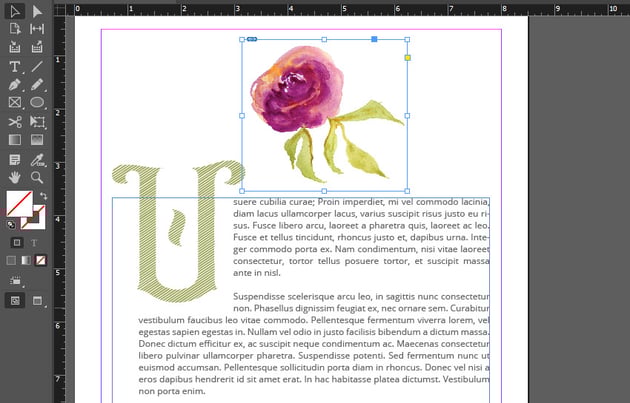Select the Direct Selection tool
This screenshot has height=403, width=630.
click(x=37, y=11)
